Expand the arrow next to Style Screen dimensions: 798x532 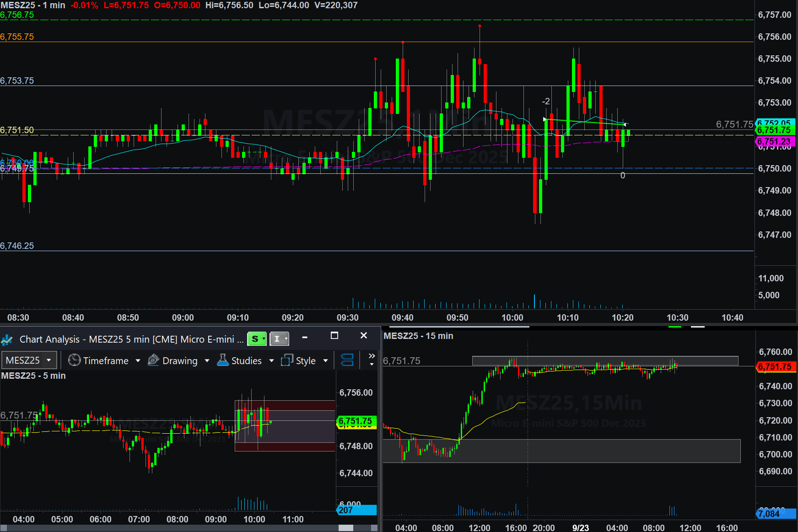tap(326, 360)
